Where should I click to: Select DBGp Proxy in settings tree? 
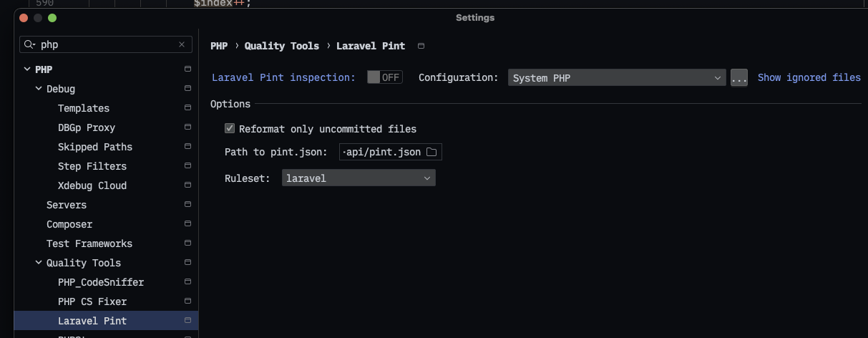tap(87, 127)
